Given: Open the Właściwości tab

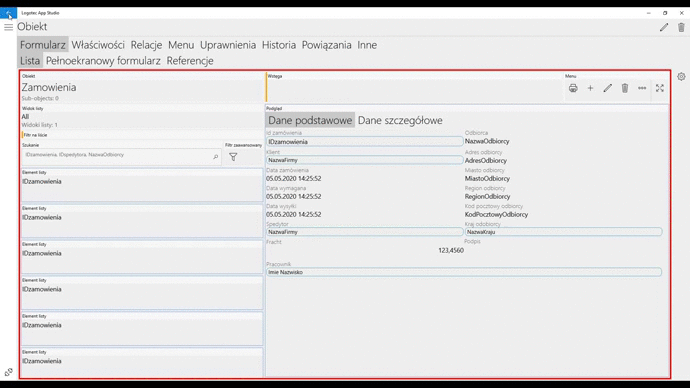Looking at the screenshot, I should click(x=98, y=45).
